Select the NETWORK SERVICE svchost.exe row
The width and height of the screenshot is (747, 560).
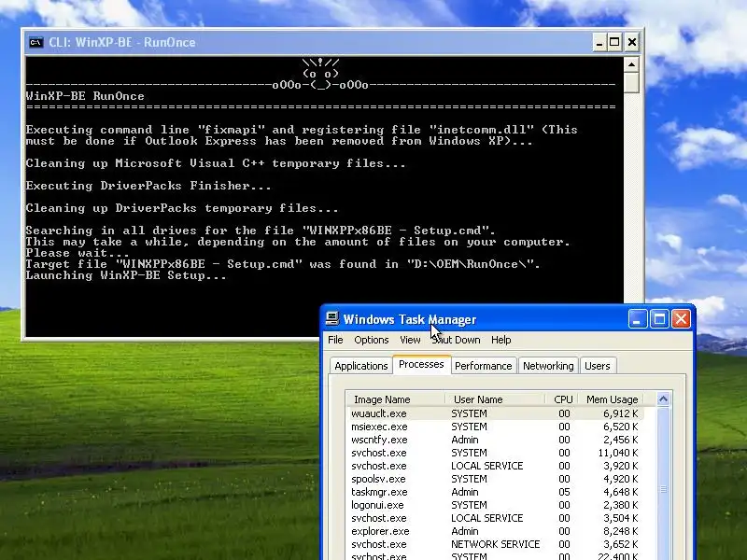(x=496, y=544)
